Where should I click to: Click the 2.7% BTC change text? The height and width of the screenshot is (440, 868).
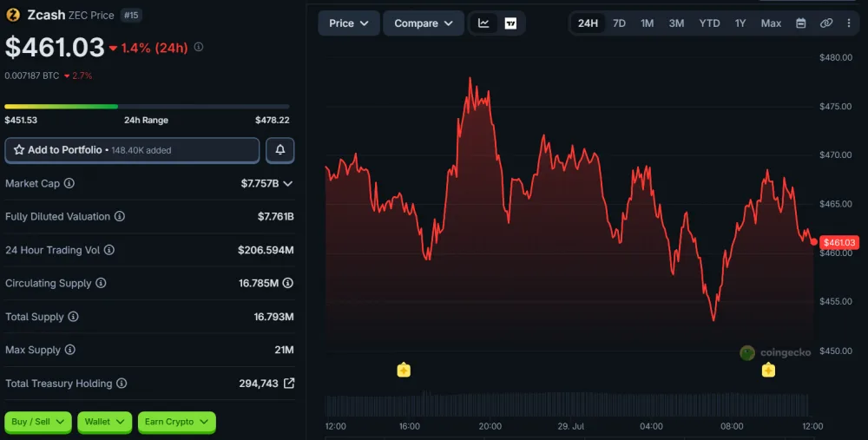tap(82, 76)
